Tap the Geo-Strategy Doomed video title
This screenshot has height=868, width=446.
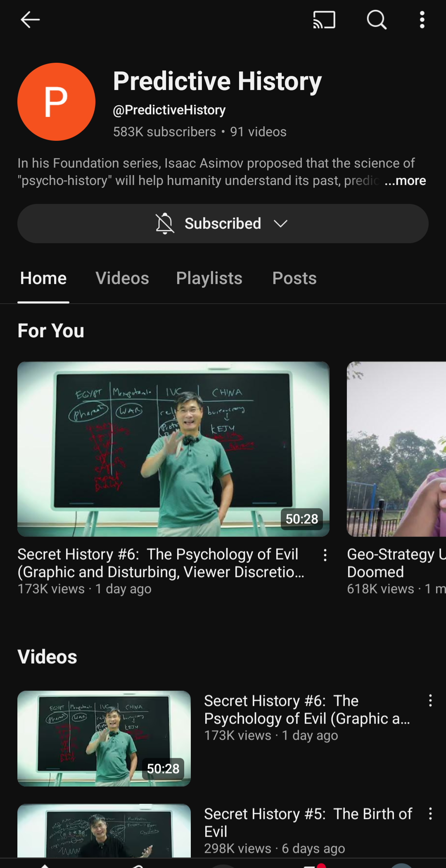(x=396, y=563)
